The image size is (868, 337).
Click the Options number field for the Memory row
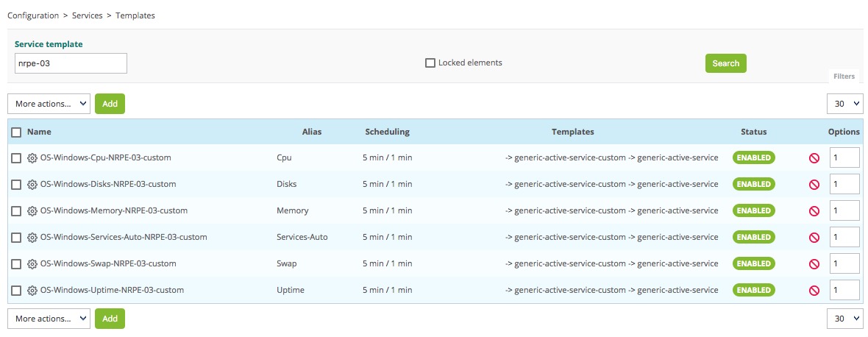pos(844,210)
